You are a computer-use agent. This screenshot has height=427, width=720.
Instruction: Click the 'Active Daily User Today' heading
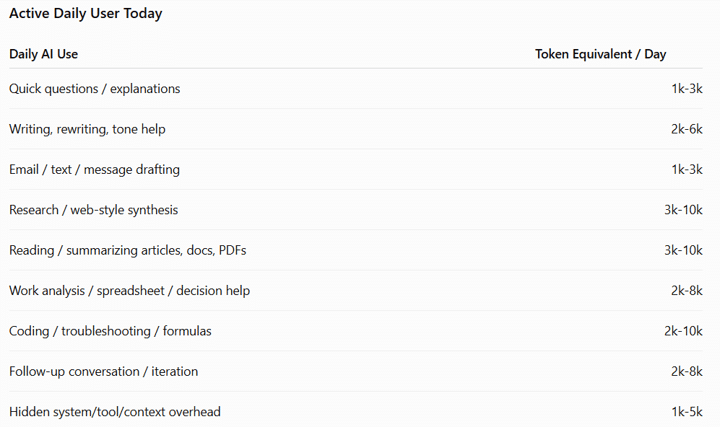point(85,13)
